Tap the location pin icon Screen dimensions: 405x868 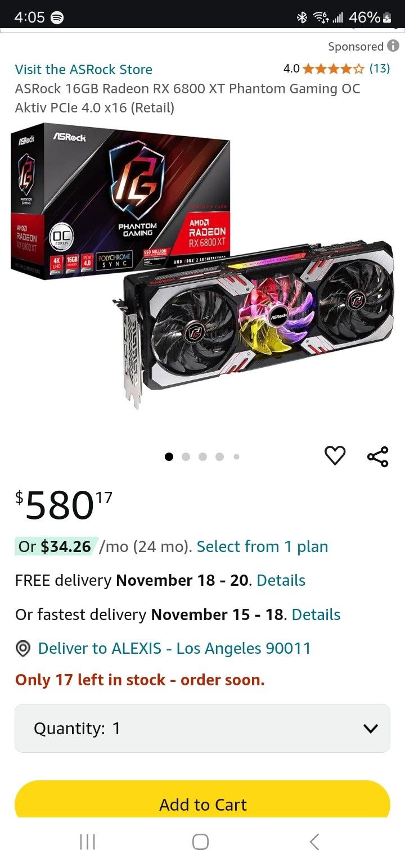(22, 649)
